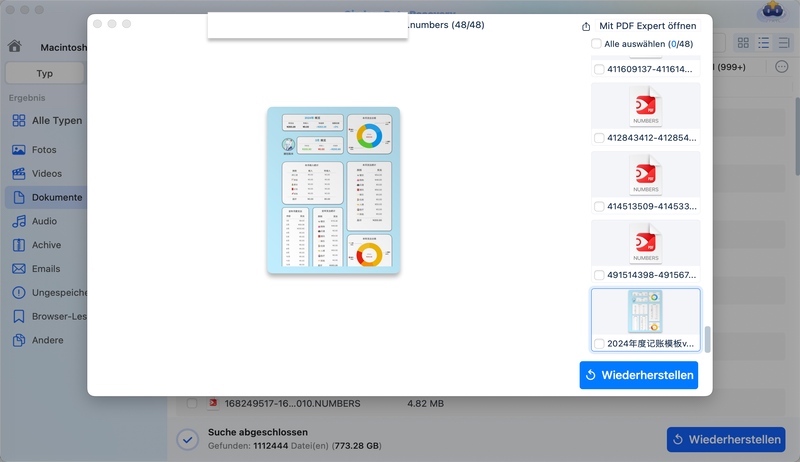
Task: Select the 2024年度记账模板 spreadsheet thumbnail
Action: (x=645, y=312)
